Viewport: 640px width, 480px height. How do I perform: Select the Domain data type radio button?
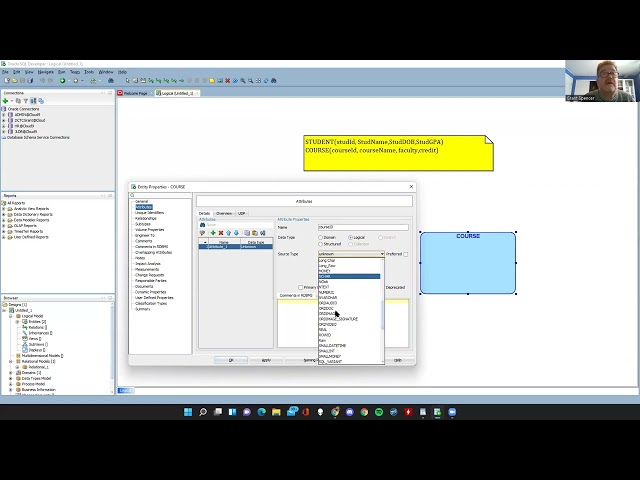click(320, 237)
